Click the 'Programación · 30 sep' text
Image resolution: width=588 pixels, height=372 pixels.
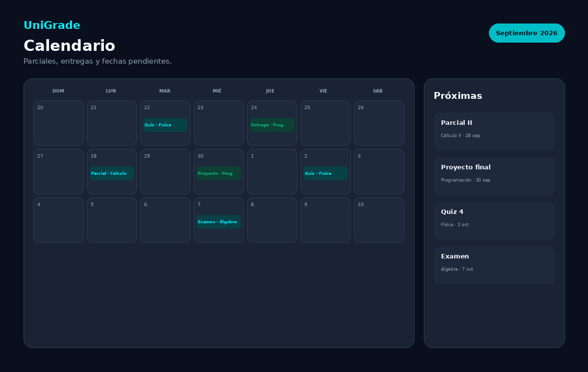tap(465, 180)
